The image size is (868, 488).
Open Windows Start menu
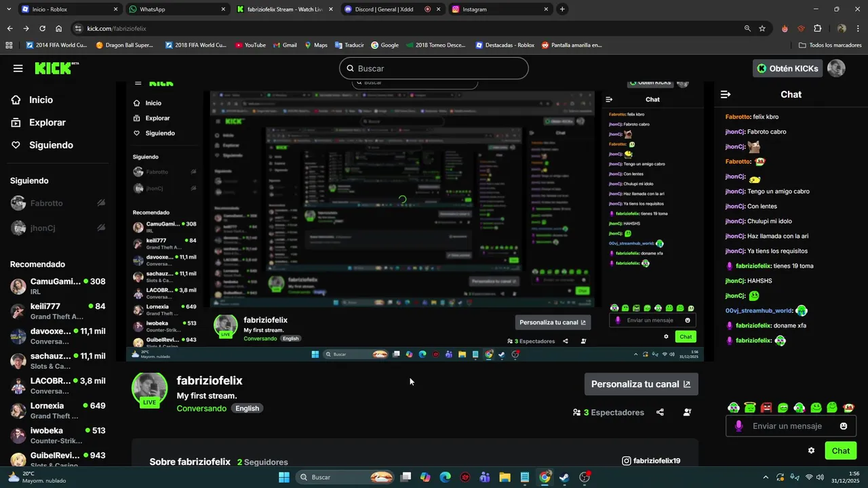coord(284,477)
